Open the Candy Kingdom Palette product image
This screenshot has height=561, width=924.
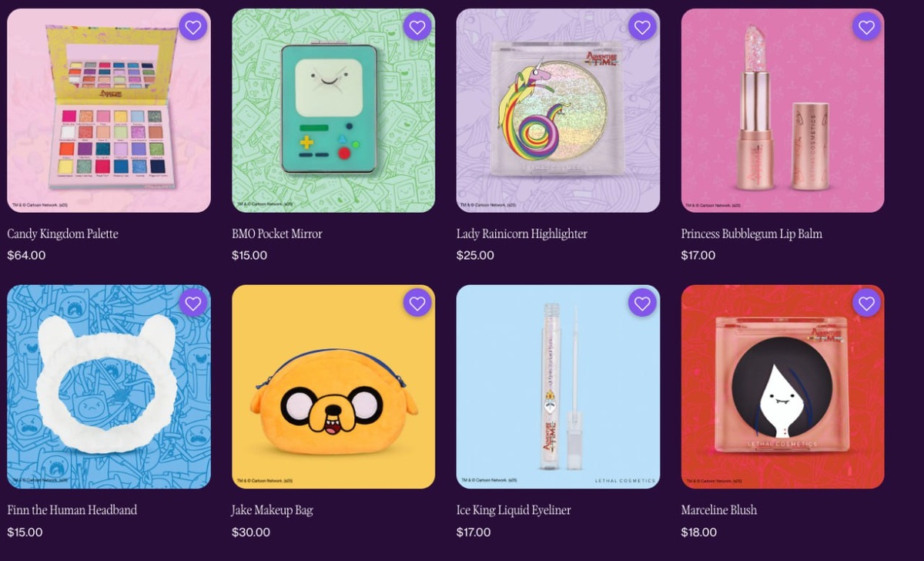click(109, 110)
